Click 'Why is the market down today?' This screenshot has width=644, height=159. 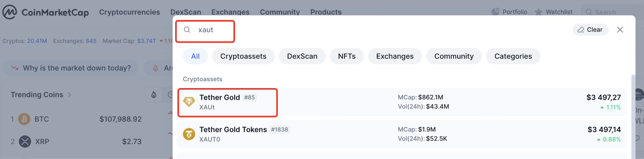click(76, 68)
